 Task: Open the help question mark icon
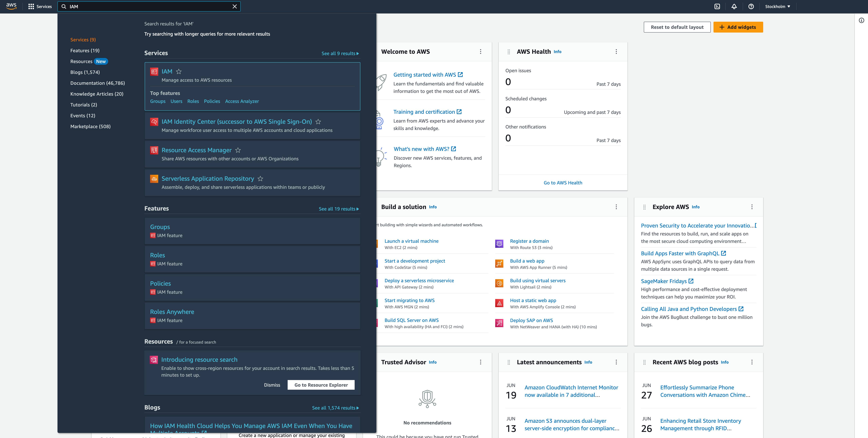[x=751, y=6]
